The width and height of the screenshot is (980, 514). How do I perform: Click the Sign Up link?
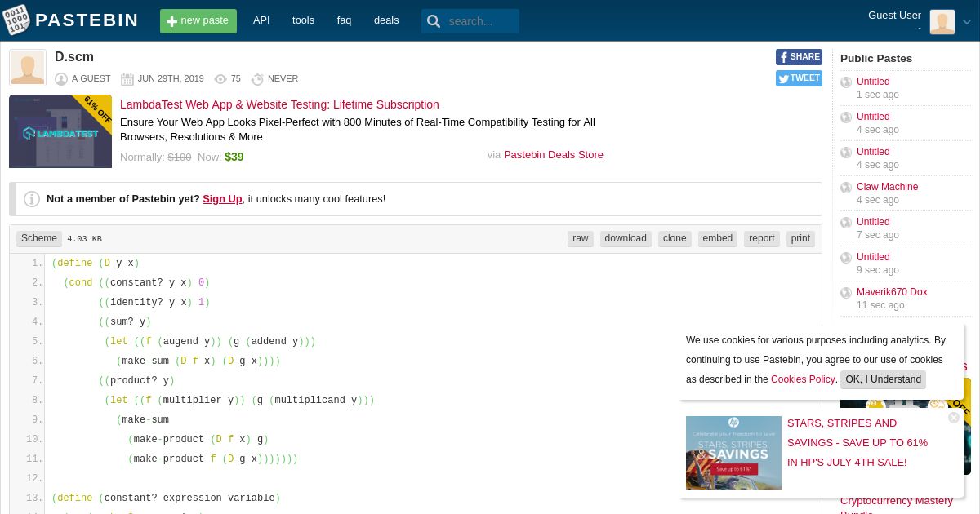tap(222, 199)
